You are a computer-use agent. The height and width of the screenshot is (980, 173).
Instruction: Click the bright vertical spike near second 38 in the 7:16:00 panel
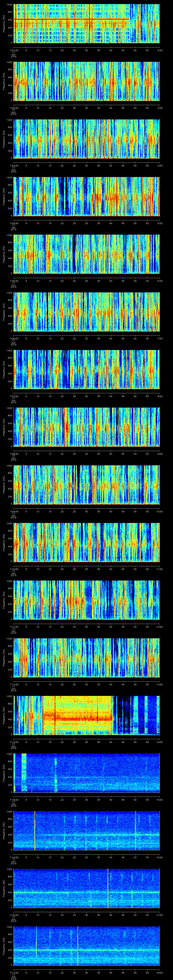108,888
